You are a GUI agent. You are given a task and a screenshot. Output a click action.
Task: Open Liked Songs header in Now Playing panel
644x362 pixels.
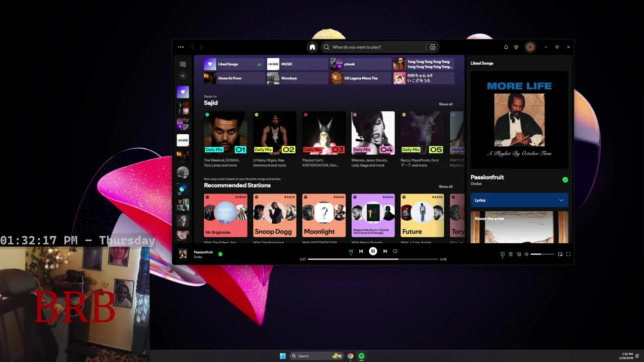tap(482, 63)
